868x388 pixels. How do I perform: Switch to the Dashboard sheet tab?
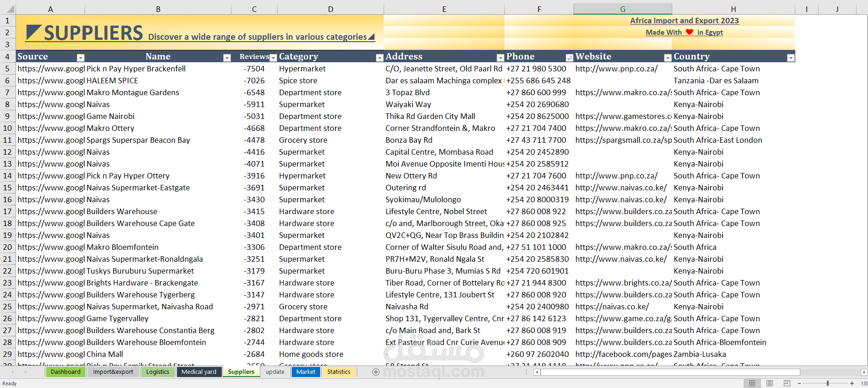pyautogui.click(x=65, y=372)
